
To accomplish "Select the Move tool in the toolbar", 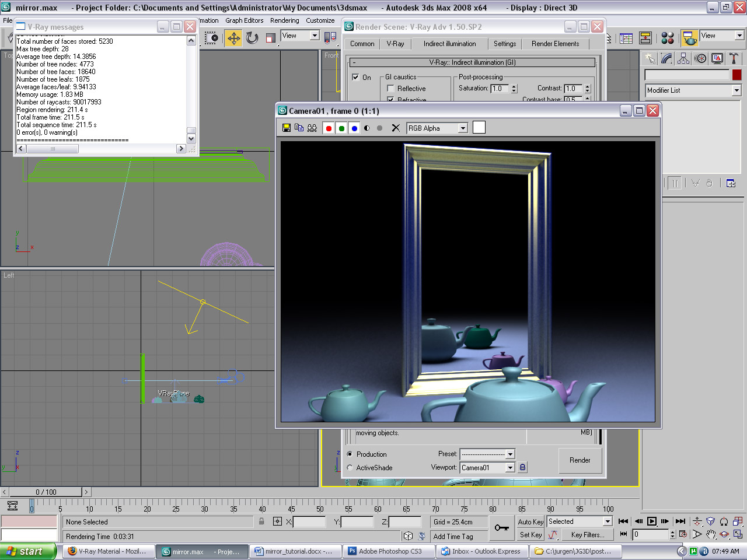I will coord(233,38).
